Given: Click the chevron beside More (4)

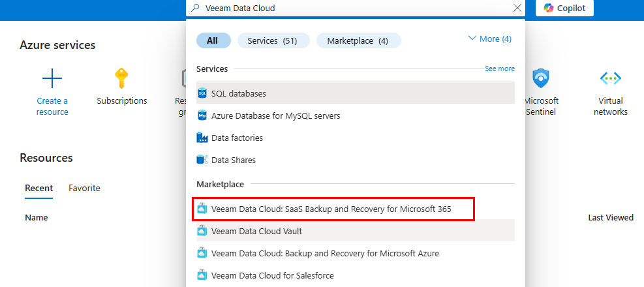Looking at the screenshot, I should (x=472, y=38).
